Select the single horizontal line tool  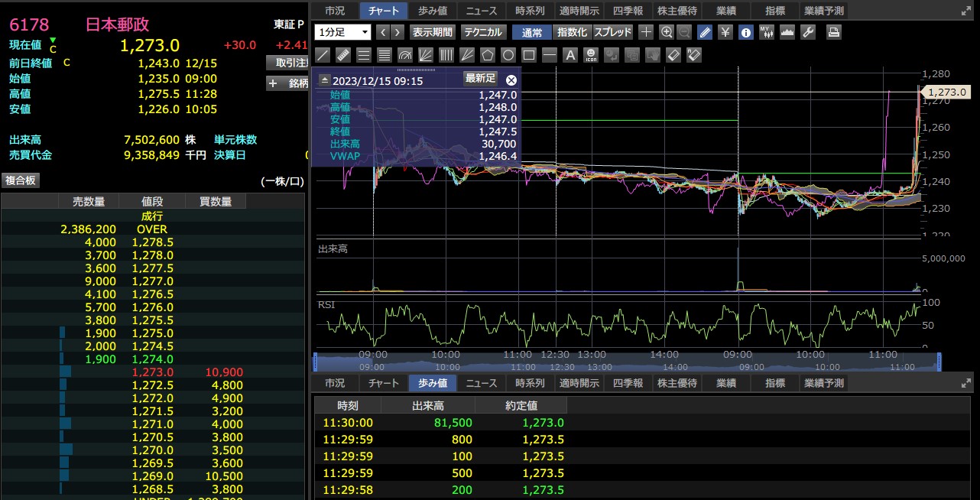coord(550,55)
